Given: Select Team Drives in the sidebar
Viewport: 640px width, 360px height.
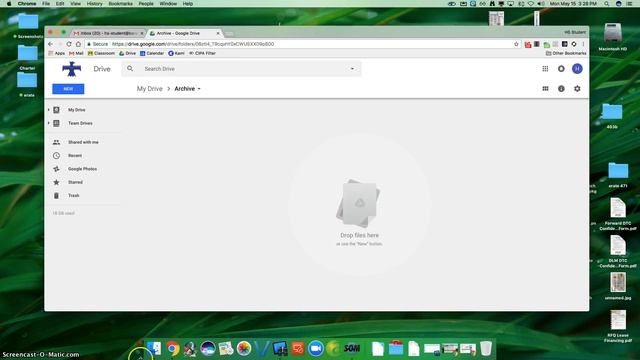Looking at the screenshot, I should tap(80, 123).
